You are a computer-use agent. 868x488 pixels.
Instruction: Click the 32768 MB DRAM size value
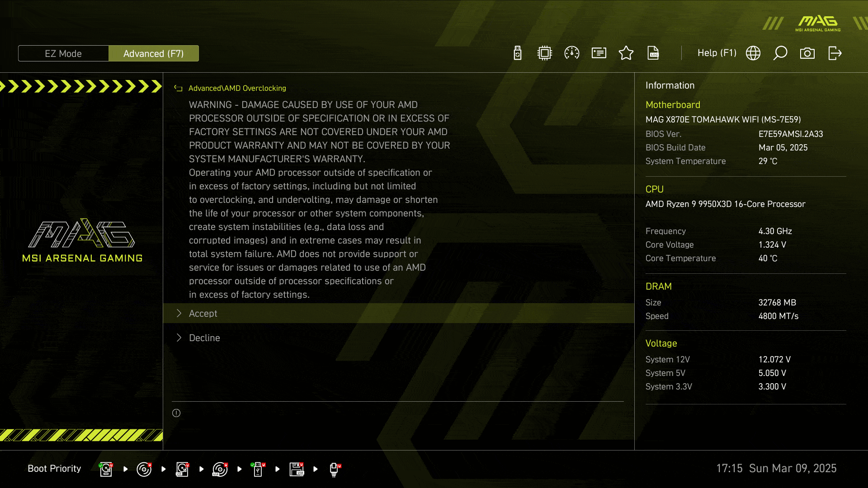[777, 303]
